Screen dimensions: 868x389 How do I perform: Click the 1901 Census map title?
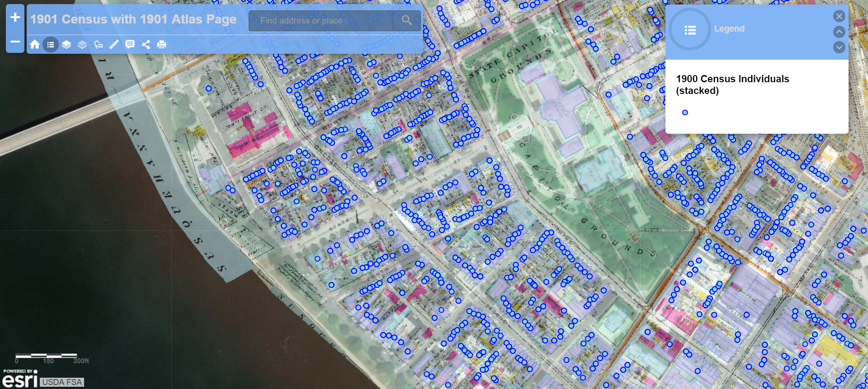click(133, 19)
